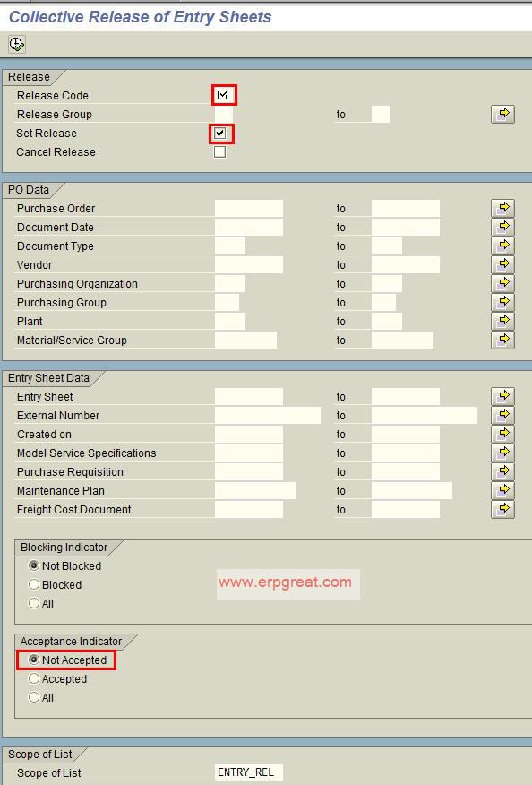The width and height of the screenshot is (532, 785).
Task: Select the Not Accepted radio button
Action: click(33, 660)
